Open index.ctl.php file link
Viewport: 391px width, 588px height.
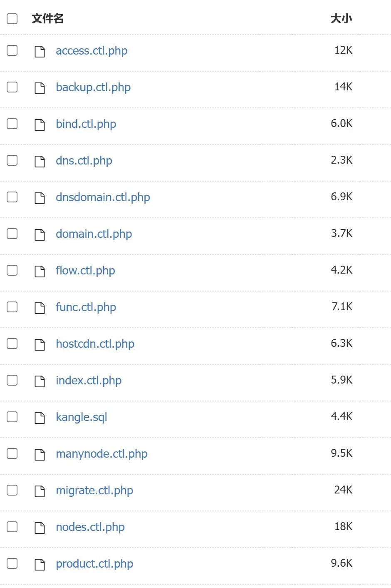(89, 381)
